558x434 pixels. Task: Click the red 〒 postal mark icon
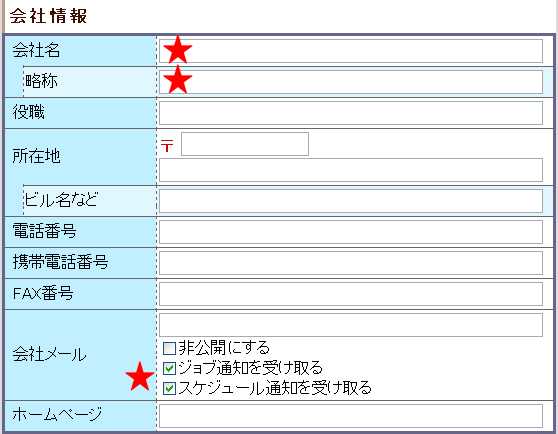[x=167, y=145]
